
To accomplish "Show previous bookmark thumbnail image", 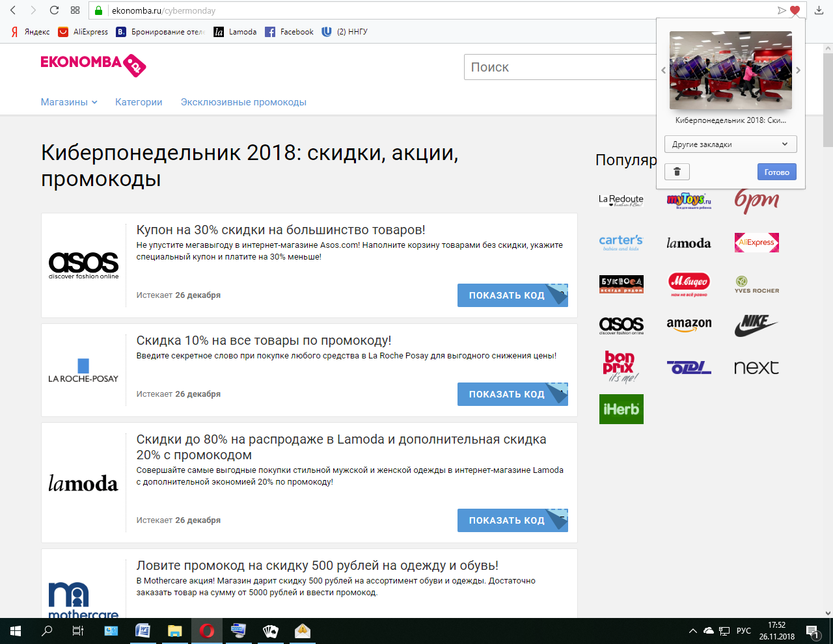I will (663, 70).
